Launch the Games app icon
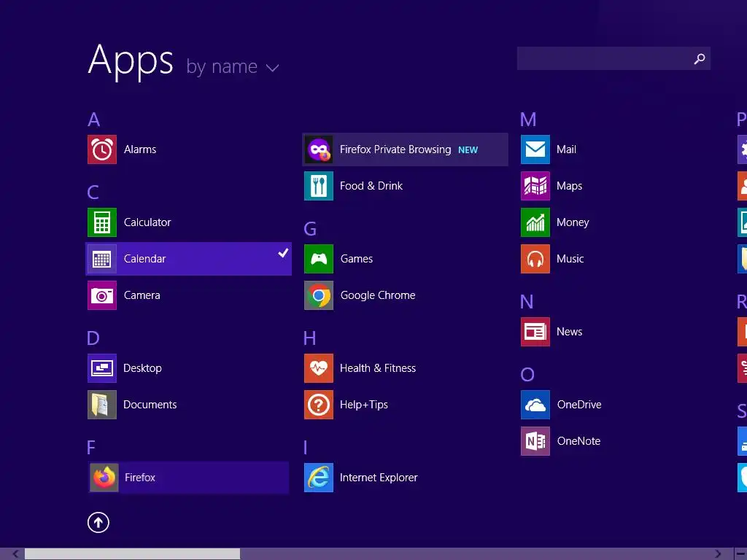The height and width of the screenshot is (560, 747). tap(319, 259)
